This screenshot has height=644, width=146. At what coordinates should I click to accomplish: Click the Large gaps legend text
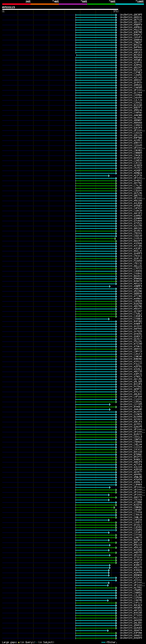pyautogui.click(x=28, y=642)
